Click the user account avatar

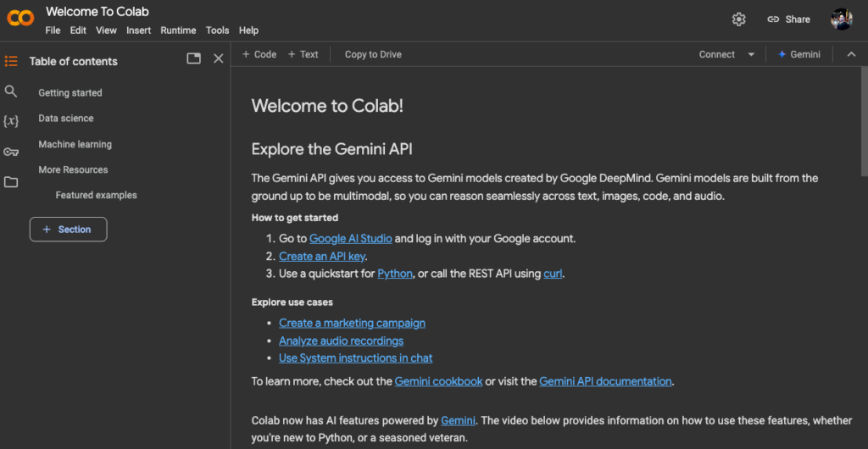pos(842,19)
